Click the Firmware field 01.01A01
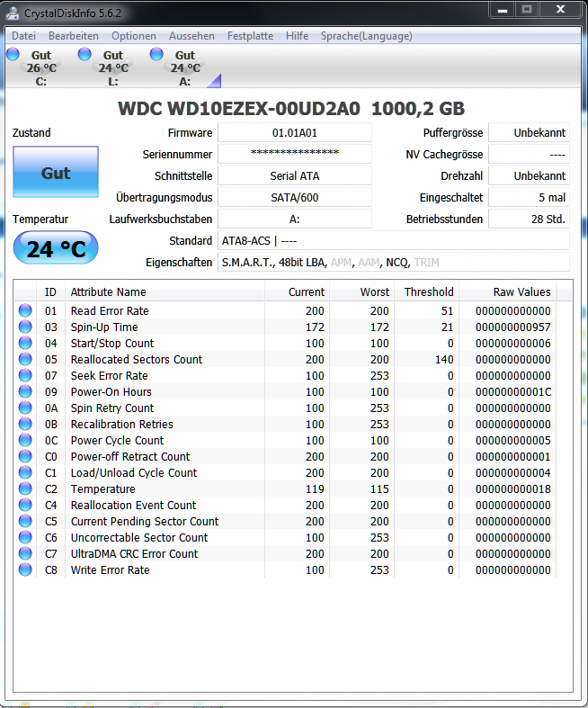This screenshot has width=588, height=708. tap(295, 133)
